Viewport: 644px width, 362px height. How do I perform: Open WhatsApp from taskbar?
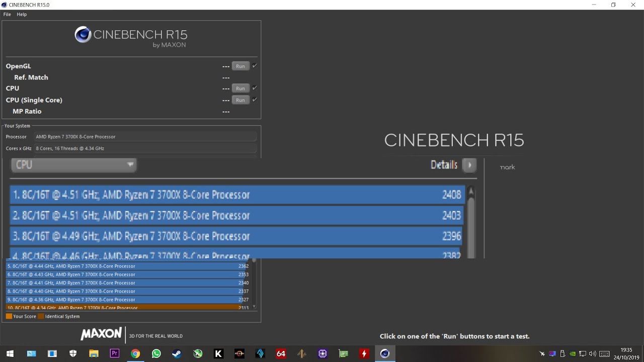coord(156,353)
